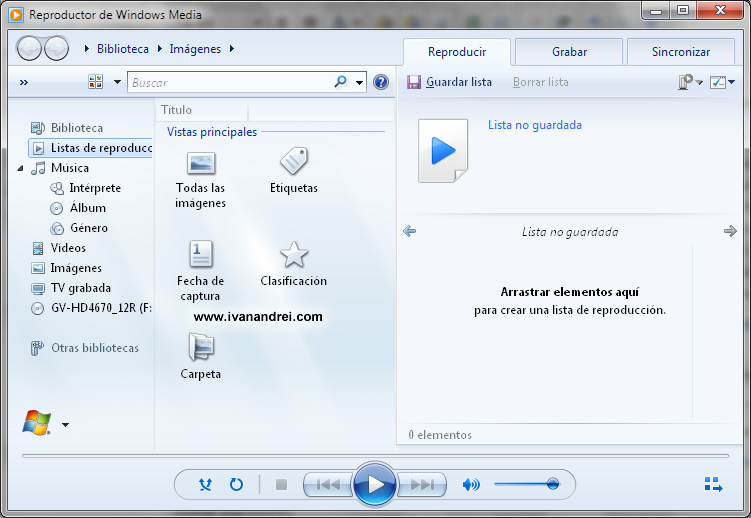Click in the Buscar search field

point(231,82)
